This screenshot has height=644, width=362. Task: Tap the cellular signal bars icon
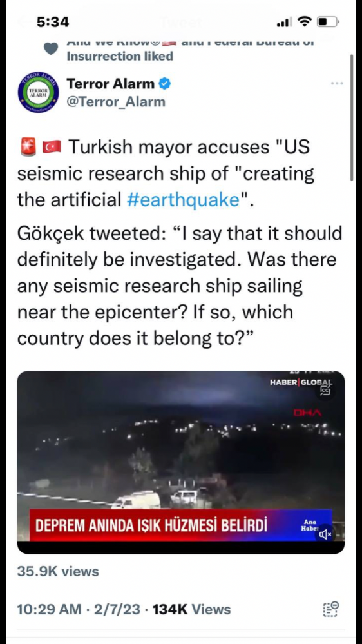[285, 22]
